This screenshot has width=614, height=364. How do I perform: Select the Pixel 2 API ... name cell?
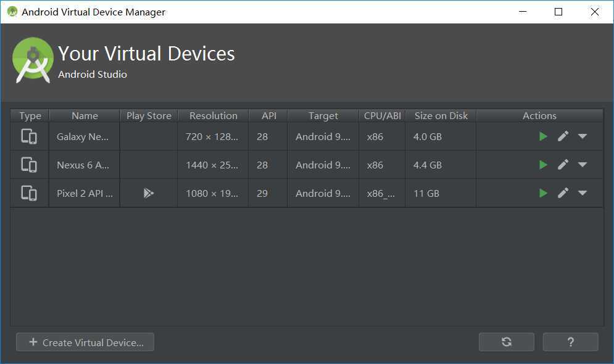coord(84,193)
